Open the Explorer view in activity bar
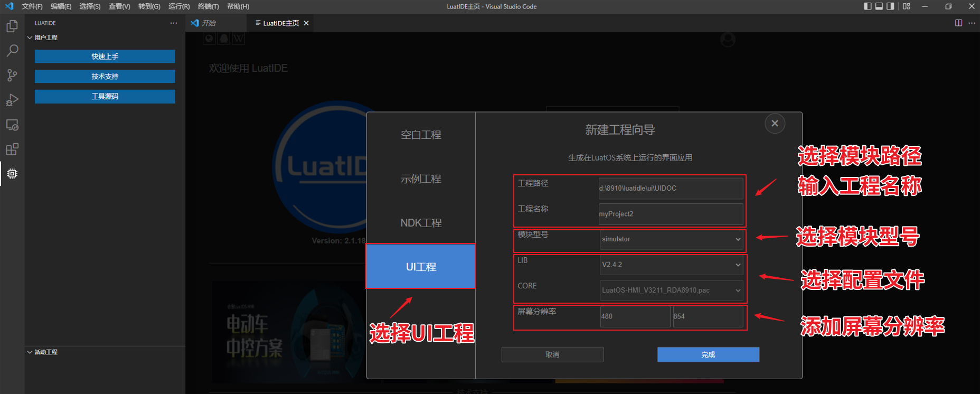980x394 pixels. pos(12,26)
